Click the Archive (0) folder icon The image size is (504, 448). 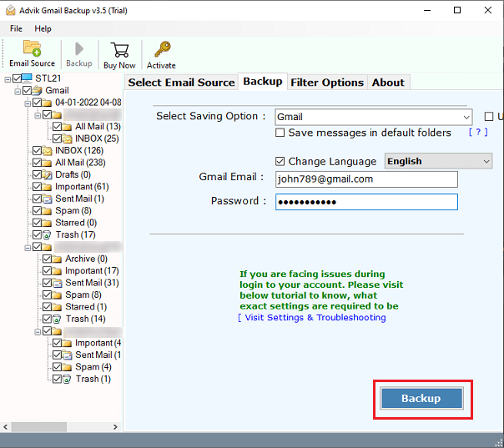coord(57,259)
